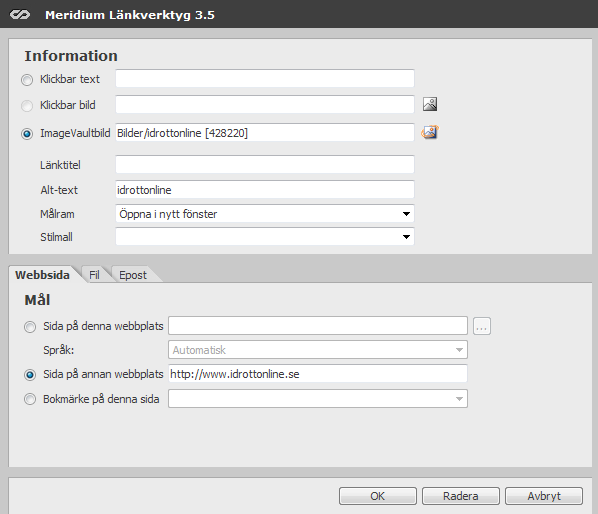Open the Målram dropdown

pos(265,214)
